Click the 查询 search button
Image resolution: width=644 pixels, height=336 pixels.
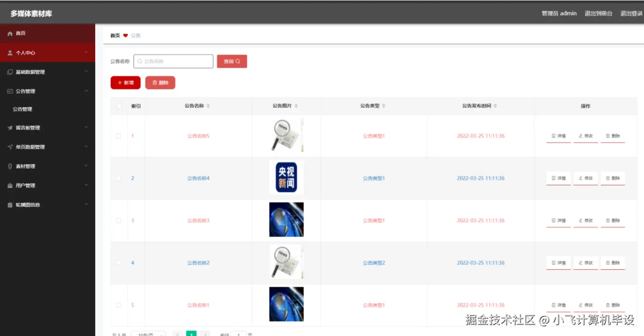click(232, 61)
